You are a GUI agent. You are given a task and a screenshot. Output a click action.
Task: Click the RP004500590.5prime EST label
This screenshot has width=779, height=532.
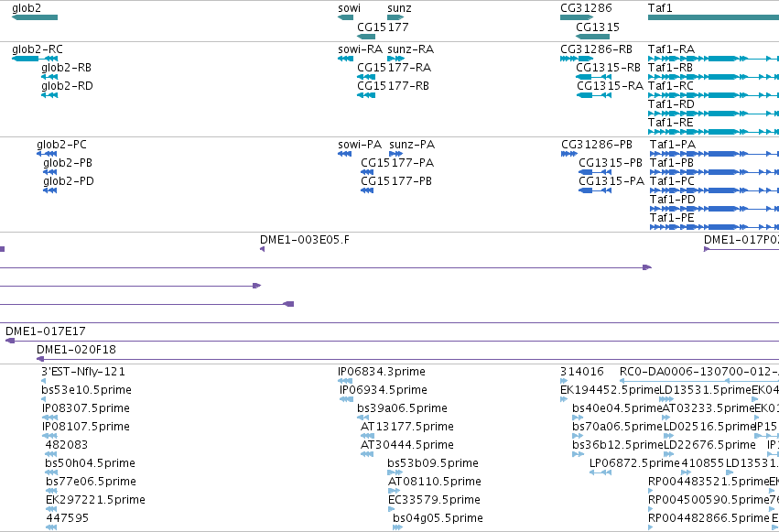tap(709, 500)
